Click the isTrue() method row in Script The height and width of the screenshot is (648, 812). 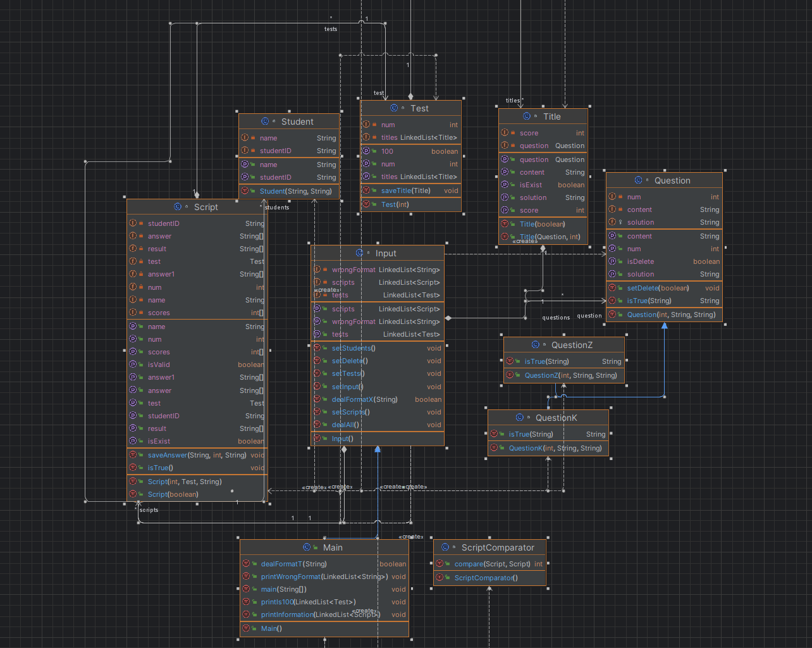pyautogui.click(x=197, y=468)
